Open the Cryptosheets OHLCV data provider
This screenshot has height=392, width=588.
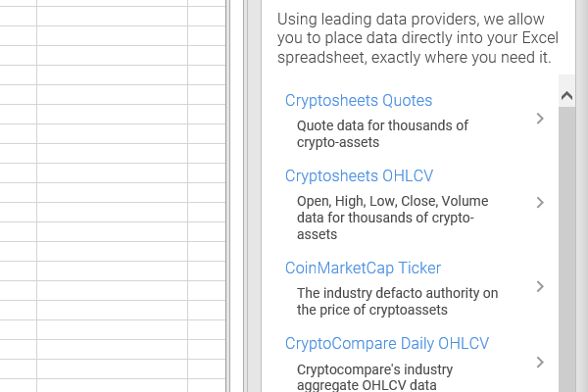(x=359, y=176)
